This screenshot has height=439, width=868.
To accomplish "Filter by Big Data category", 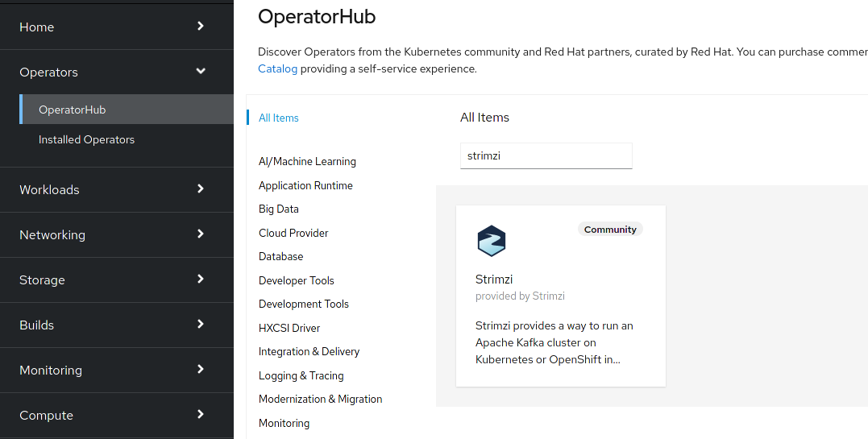I will (279, 209).
